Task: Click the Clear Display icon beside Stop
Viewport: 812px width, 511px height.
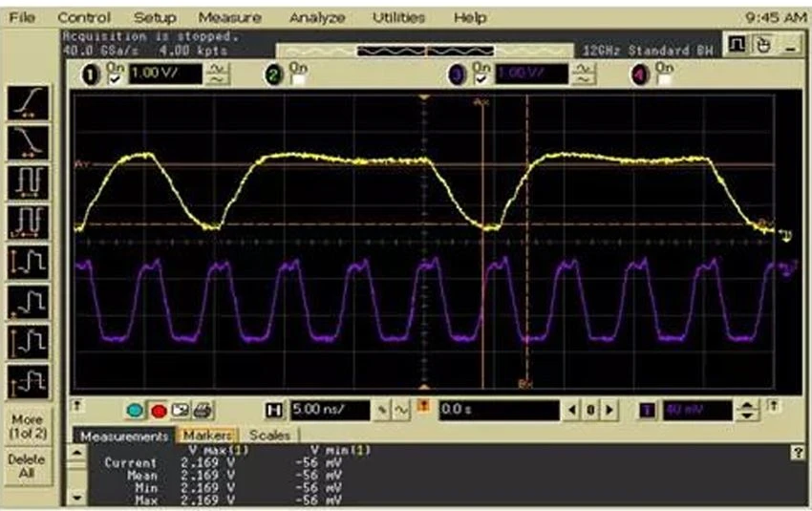Action: (x=135, y=411)
